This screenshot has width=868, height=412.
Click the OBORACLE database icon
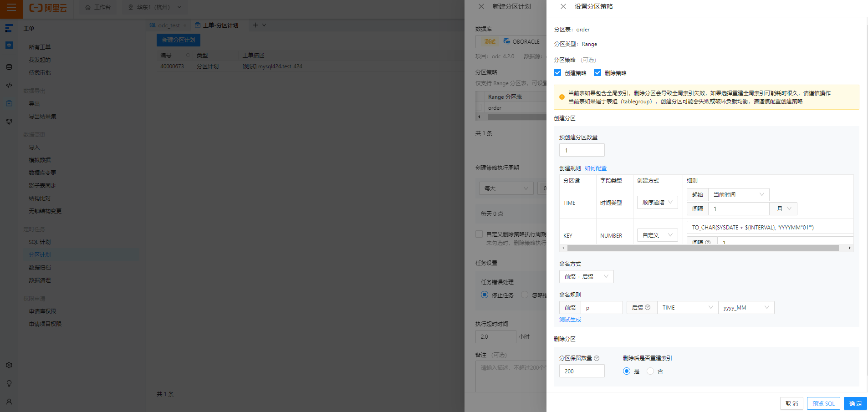pos(507,41)
